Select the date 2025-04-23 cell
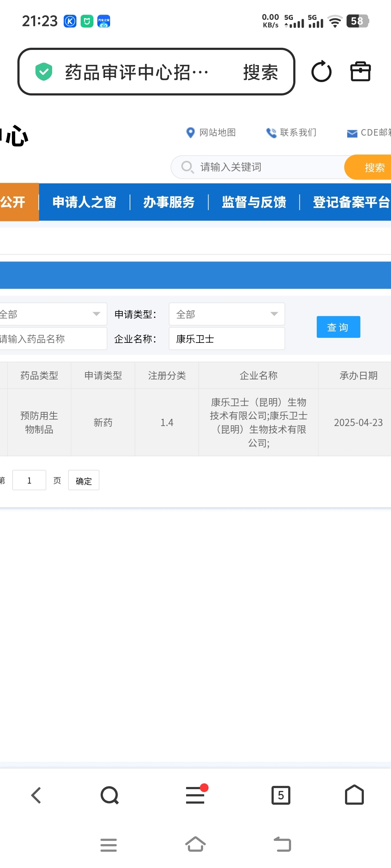Screen dimensions: 391x868 pos(355,422)
